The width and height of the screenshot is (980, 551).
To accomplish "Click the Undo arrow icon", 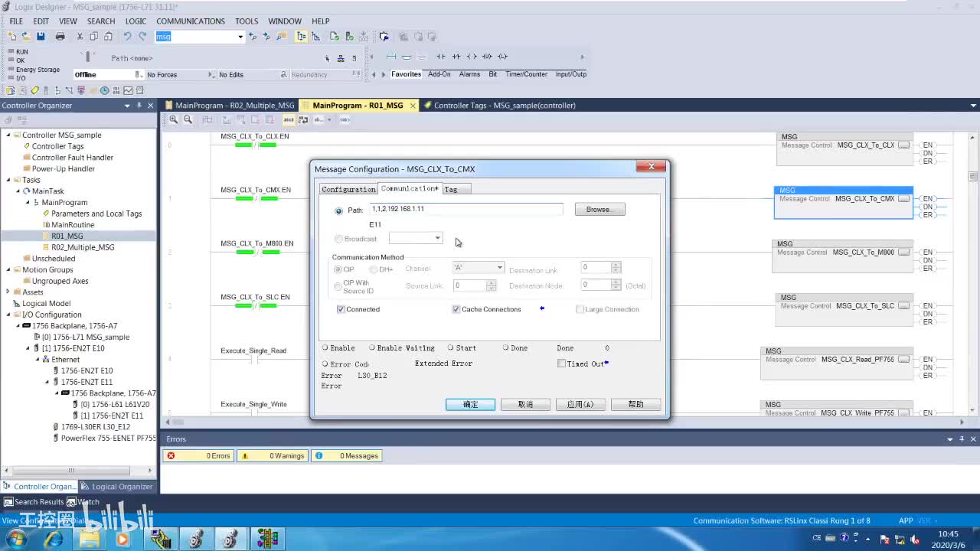I will (127, 36).
